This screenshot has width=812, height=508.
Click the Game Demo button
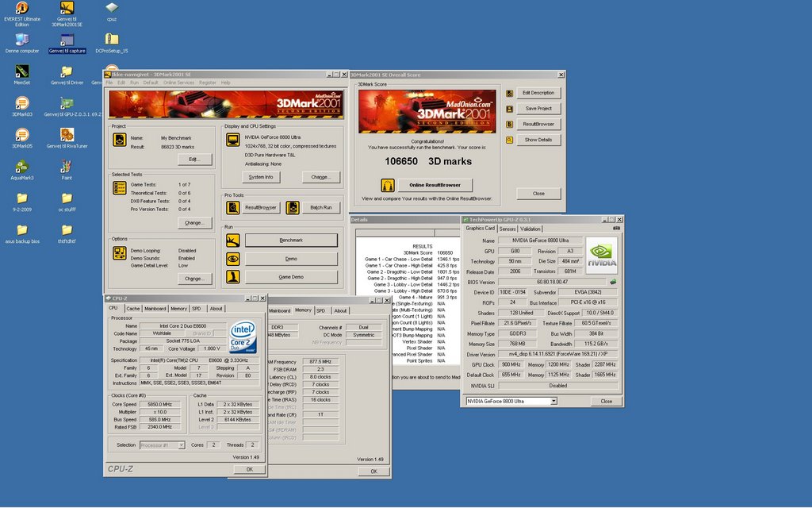(291, 277)
